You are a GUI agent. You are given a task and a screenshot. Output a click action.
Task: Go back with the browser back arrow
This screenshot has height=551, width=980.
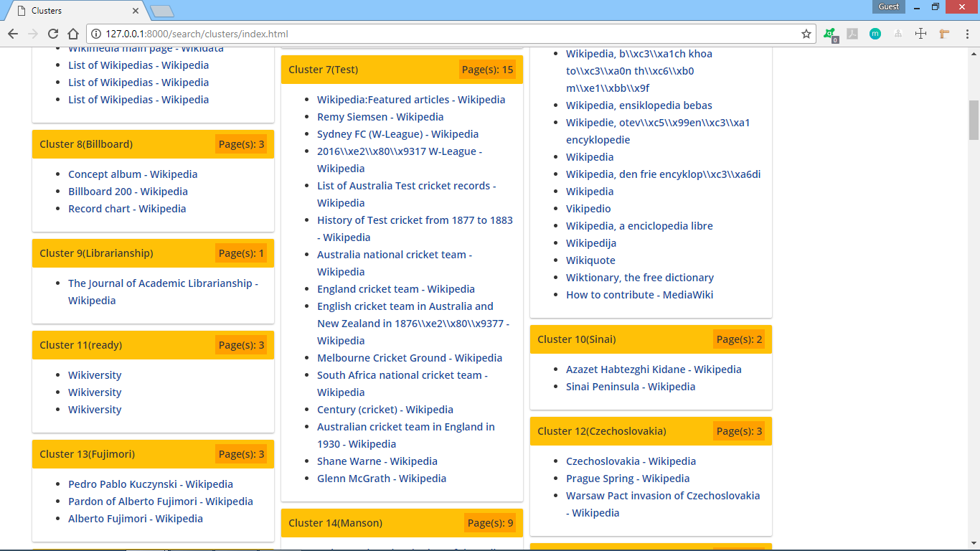[x=13, y=34]
